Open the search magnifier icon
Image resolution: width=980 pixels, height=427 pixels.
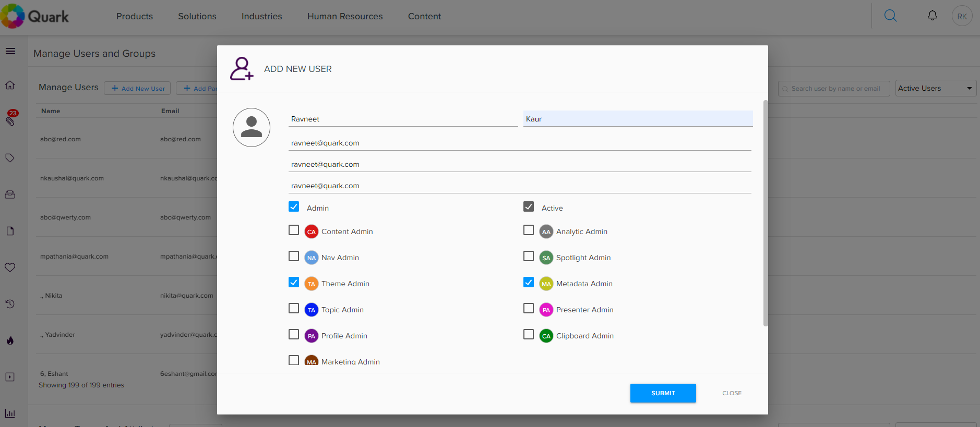pos(890,16)
